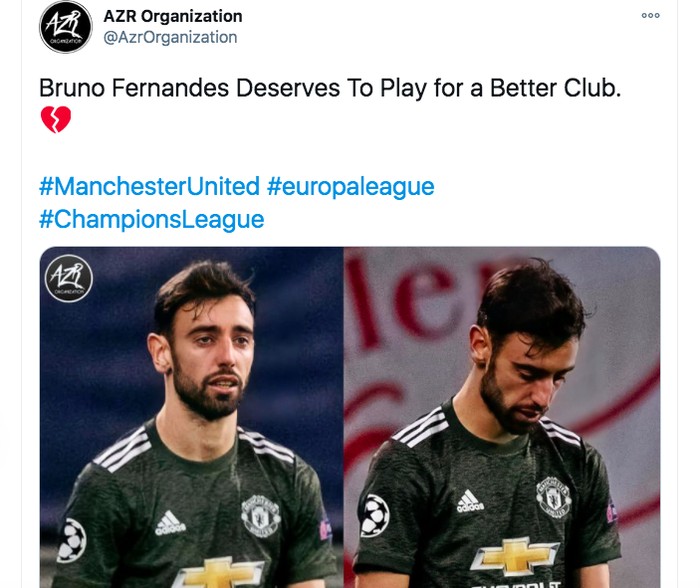Click the Champions League ball patch in right photo

(375, 515)
